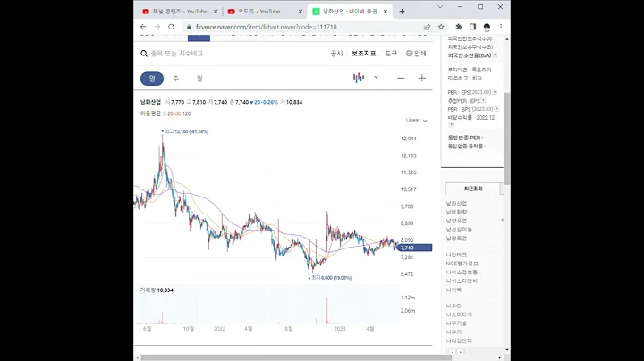The image size is (644, 361).
Task: Toggle the 20-day moving average line
Action: (171, 113)
